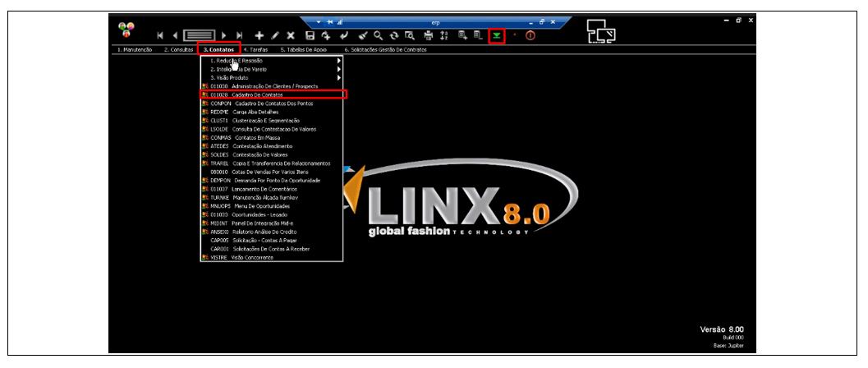Image resolution: width=868 pixels, height=368 pixels.
Task: Open 011038 Administração De Clientes / Prospects
Action: [271, 86]
